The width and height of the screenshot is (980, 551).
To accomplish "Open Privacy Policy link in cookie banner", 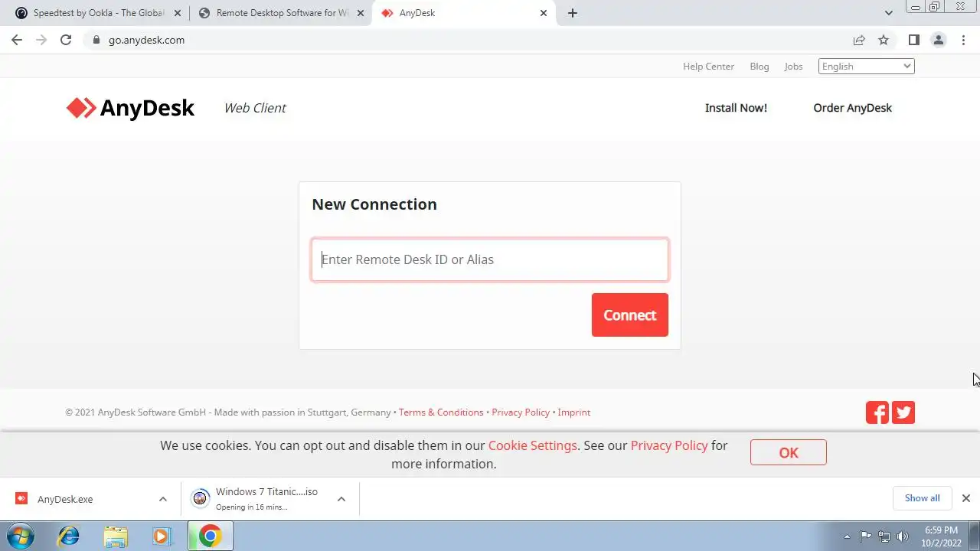I will point(669,445).
